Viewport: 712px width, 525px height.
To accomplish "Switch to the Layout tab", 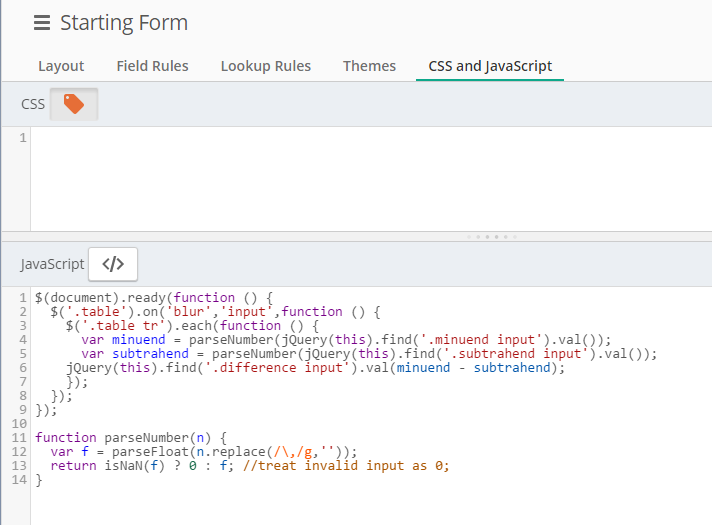I will click(61, 66).
